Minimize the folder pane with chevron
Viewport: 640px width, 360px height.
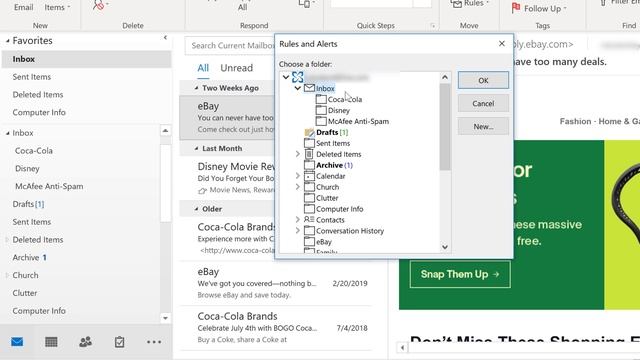click(x=165, y=38)
